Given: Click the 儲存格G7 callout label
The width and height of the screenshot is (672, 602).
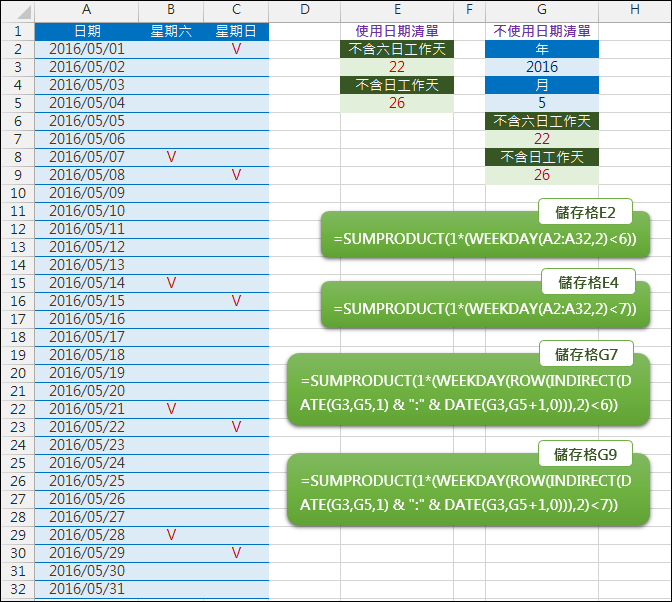Looking at the screenshot, I should [x=586, y=354].
